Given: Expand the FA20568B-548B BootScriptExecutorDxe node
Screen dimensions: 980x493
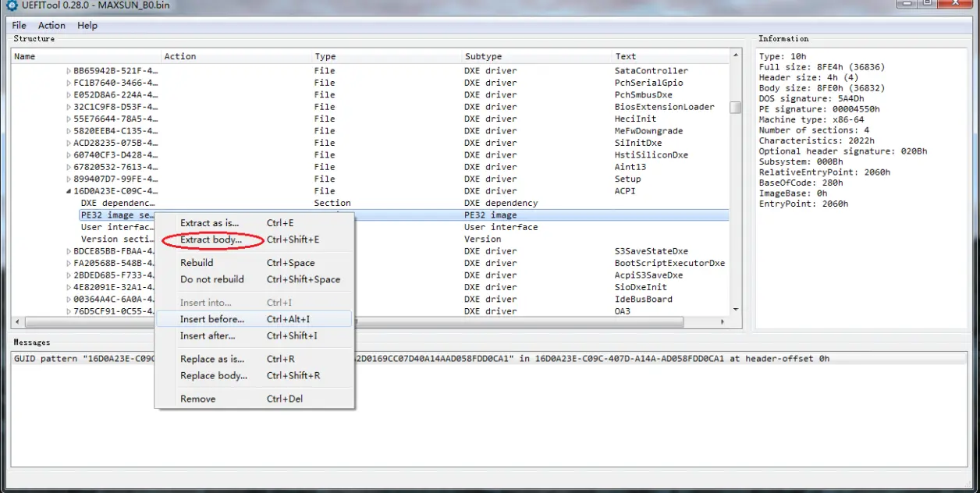Looking at the screenshot, I should pyautogui.click(x=68, y=263).
